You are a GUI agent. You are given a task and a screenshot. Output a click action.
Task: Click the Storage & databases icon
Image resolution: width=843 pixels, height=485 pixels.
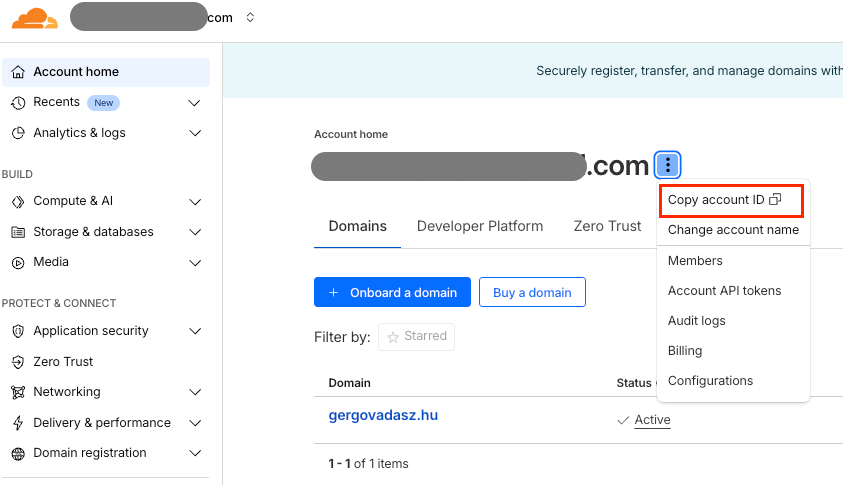click(18, 232)
